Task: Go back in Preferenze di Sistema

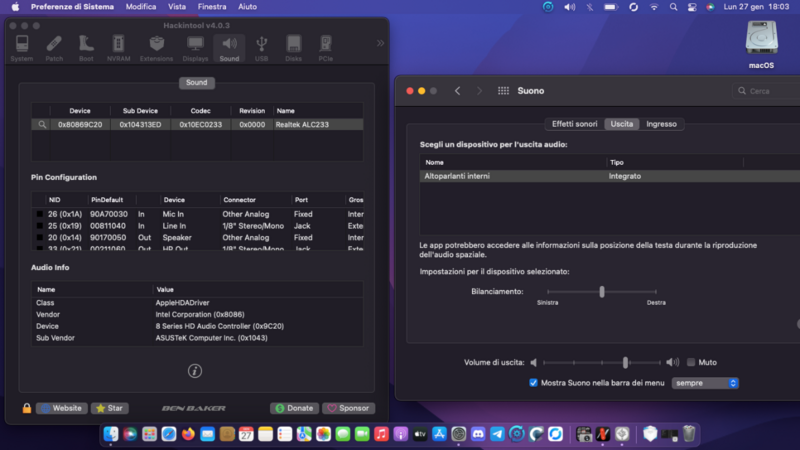Action: 457,91
